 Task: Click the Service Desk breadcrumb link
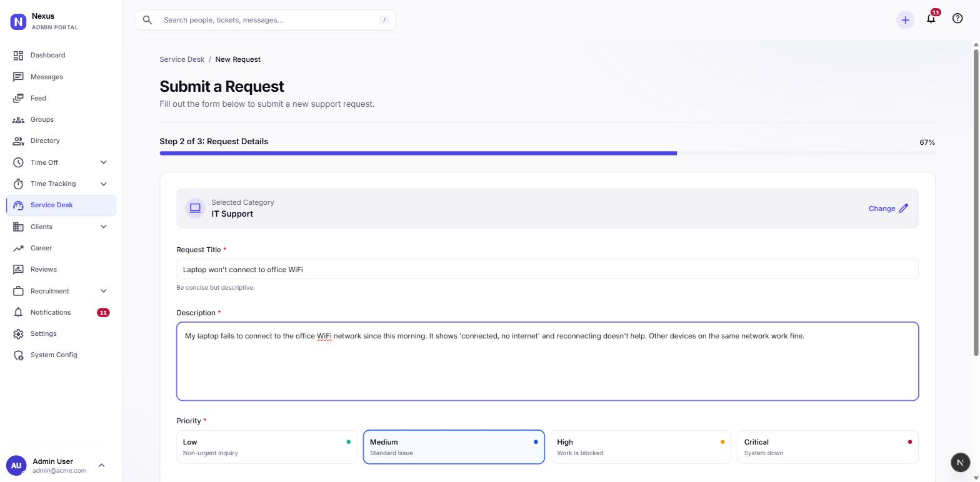(x=182, y=59)
